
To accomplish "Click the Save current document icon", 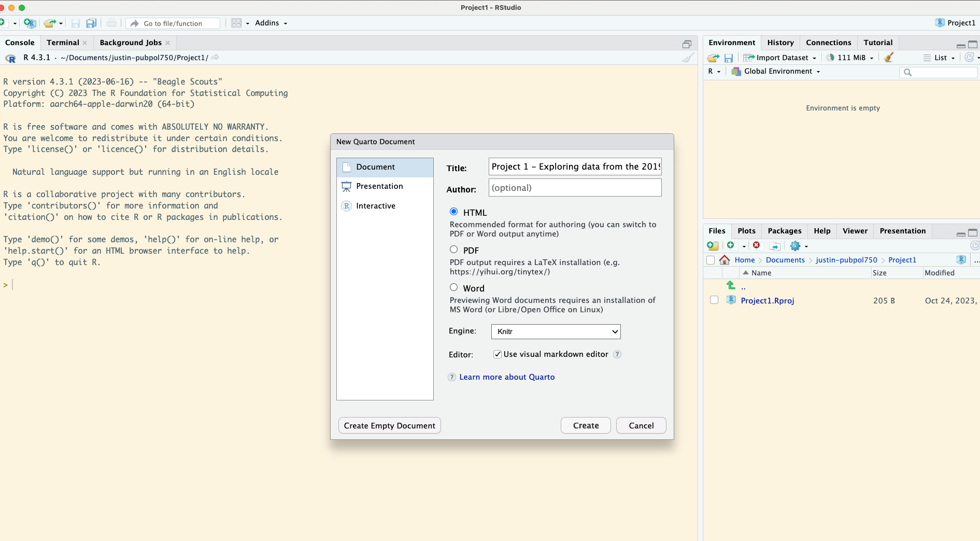I will coord(76,23).
